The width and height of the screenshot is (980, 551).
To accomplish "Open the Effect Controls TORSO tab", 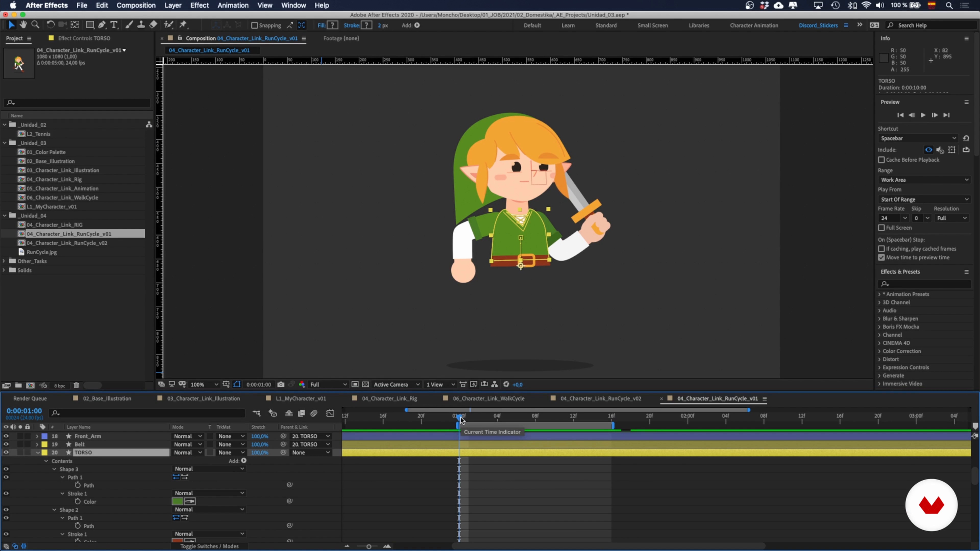I will coord(84,39).
